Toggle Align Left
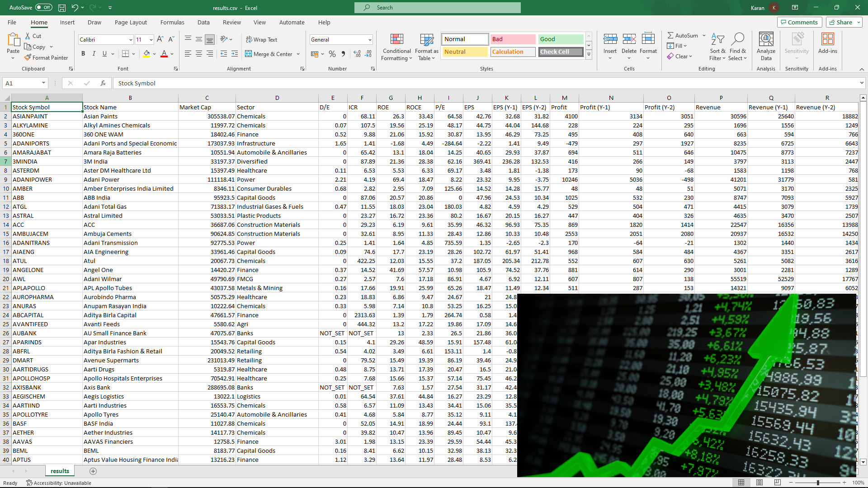 click(x=188, y=54)
